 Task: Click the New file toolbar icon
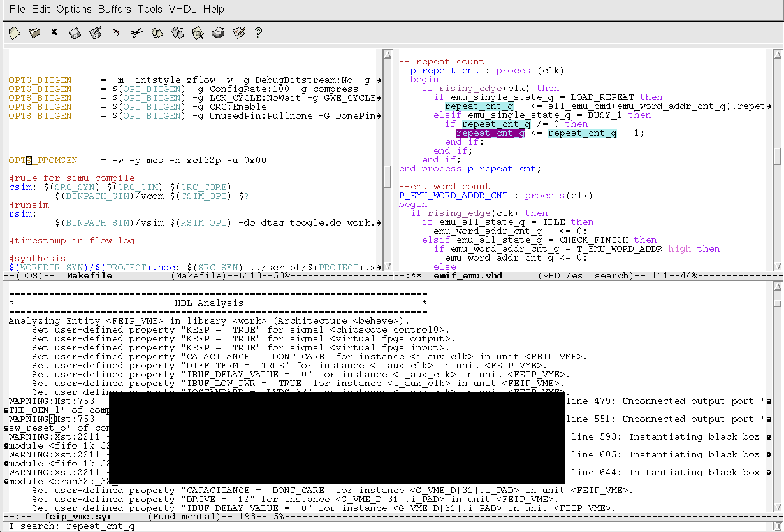click(x=15, y=32)
